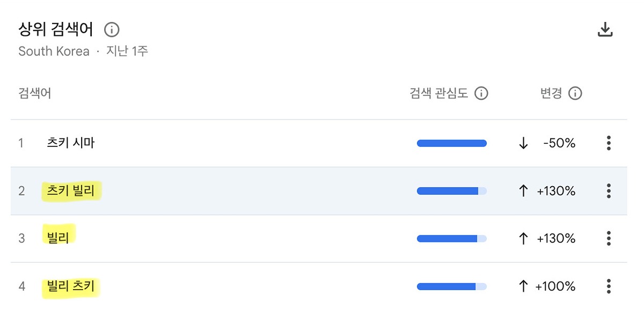Open the query 빌리 츠키 in row 4
The width and height of the screenshot is (644, 310).
pyautogui.click(x=71, y=286)
